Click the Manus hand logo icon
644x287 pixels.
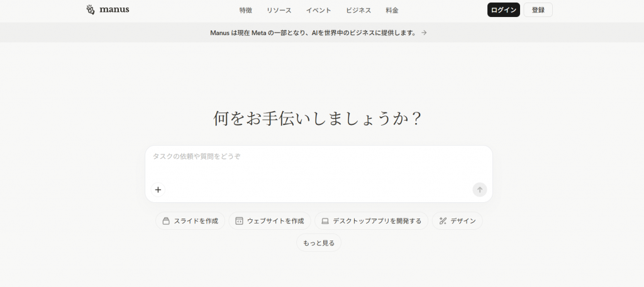coord(91,10)
